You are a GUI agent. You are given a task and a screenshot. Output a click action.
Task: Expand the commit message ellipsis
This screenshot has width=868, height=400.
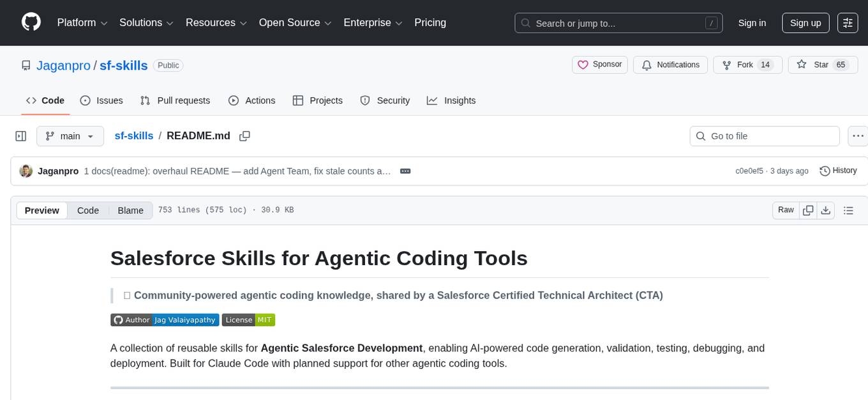(x=405, y=171)
